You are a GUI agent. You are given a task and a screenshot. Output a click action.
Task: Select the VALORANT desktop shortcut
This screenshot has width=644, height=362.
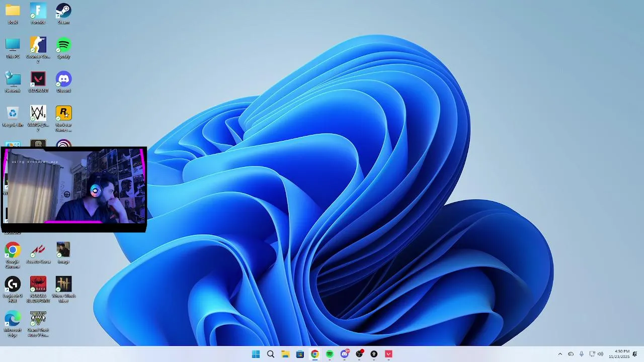(x=38, y=82)
